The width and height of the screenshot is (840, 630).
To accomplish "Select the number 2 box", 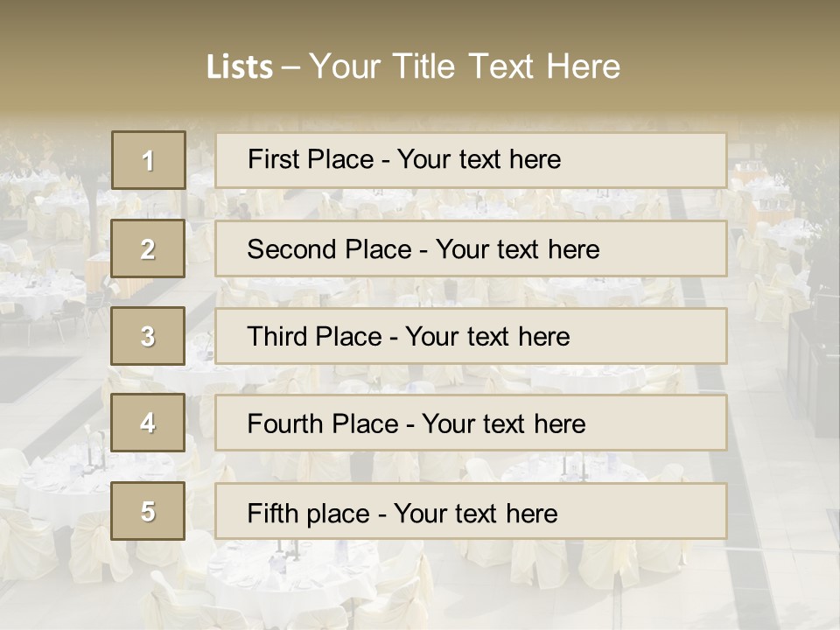I will coord(149,248).
